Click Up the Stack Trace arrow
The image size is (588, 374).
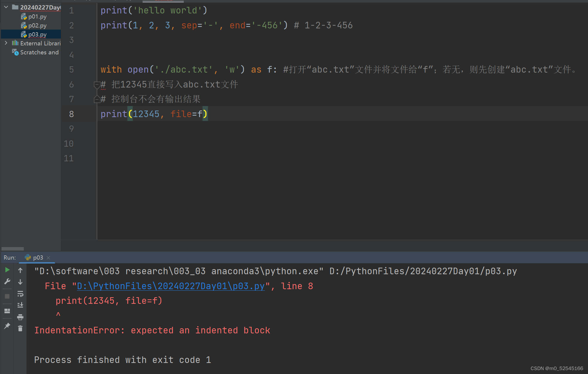20,270
